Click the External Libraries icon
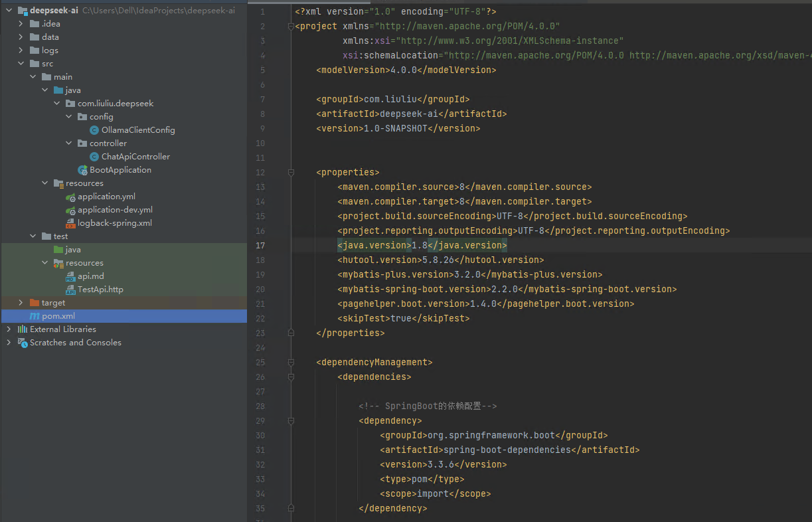The image size is (812, 522). coord(23,329)
